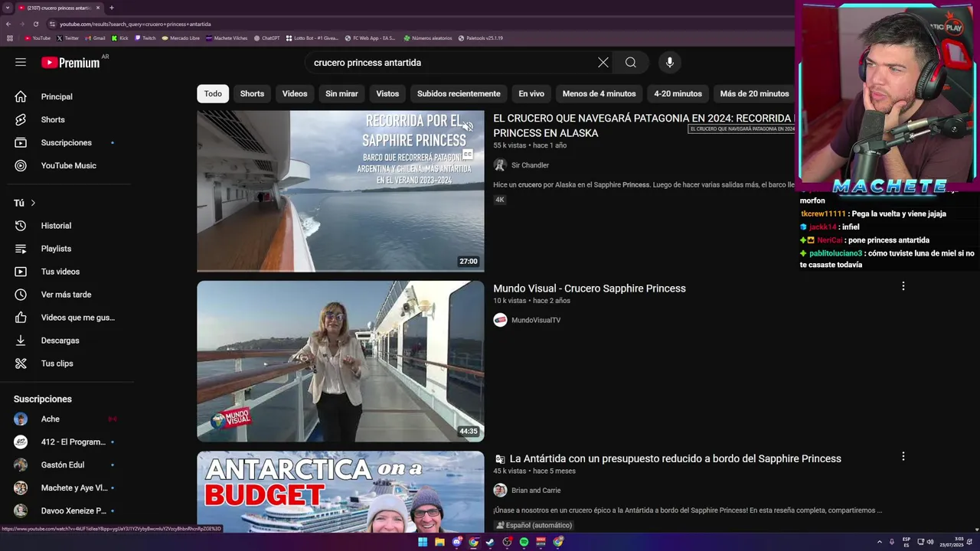Viewport: 980px width, 551px height.
Task: Open more options for the La Antártida video
Action: [x=903, y=456]
